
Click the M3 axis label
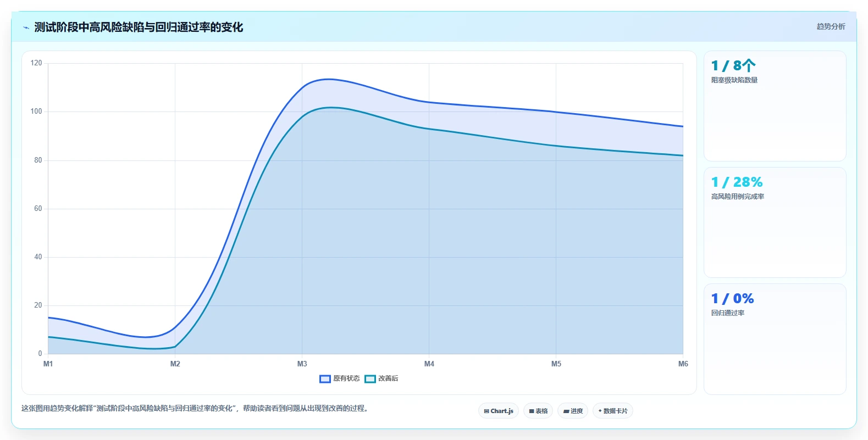point(302,364)
